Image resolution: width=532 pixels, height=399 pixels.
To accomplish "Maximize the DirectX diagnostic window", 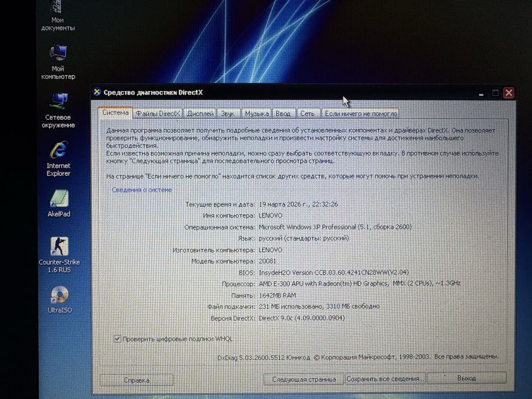I will tap(496, 92).
